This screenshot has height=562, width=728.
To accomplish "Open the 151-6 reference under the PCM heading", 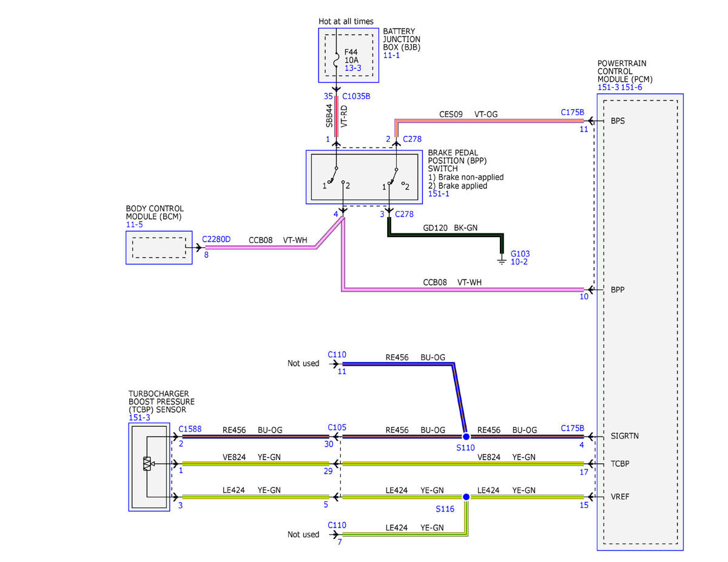I will point(631,87).
